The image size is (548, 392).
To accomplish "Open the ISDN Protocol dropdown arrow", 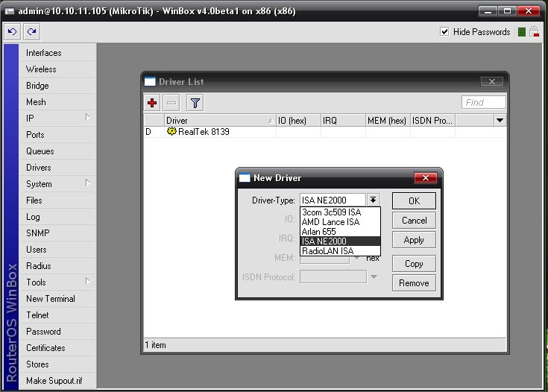I will pyautogui.click(x=374, y=276).
